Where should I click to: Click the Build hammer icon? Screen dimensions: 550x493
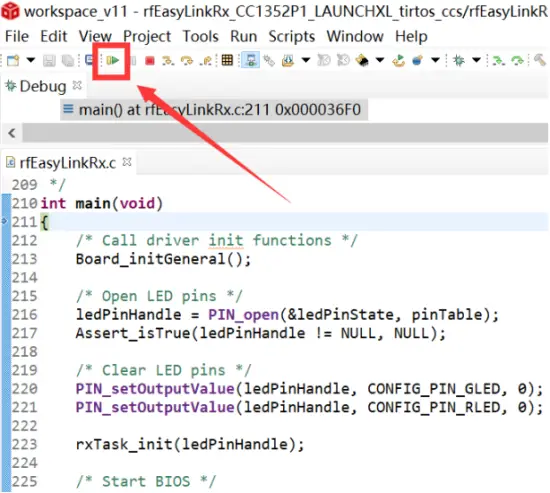(539, 60)
